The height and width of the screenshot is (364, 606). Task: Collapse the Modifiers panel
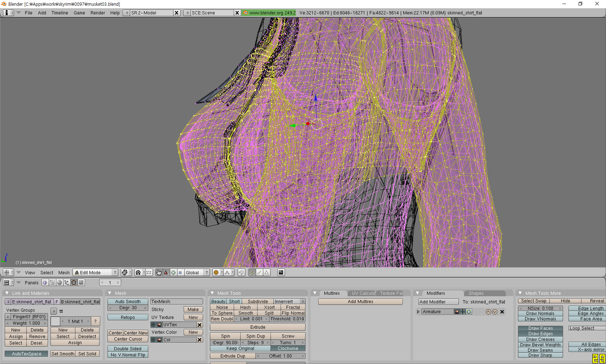click(417, 293)
